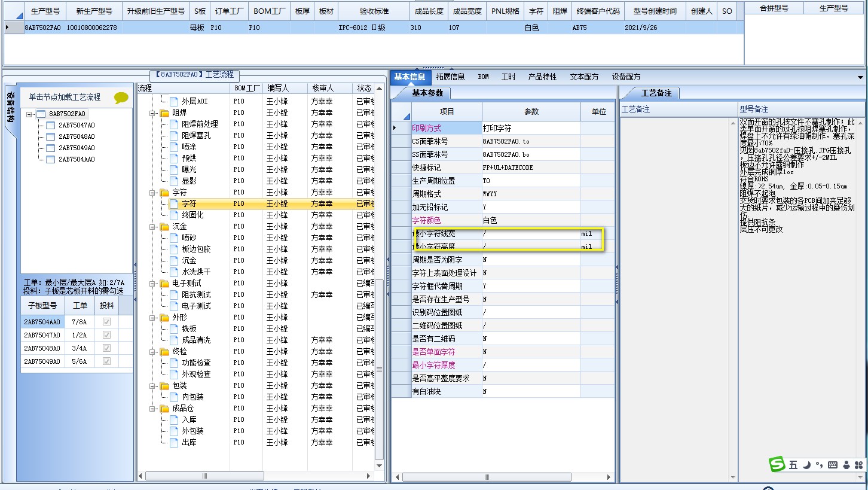Click the 型号创建时间 column header
Viewport: 868px width, 490px height.
tap(655, 11)
